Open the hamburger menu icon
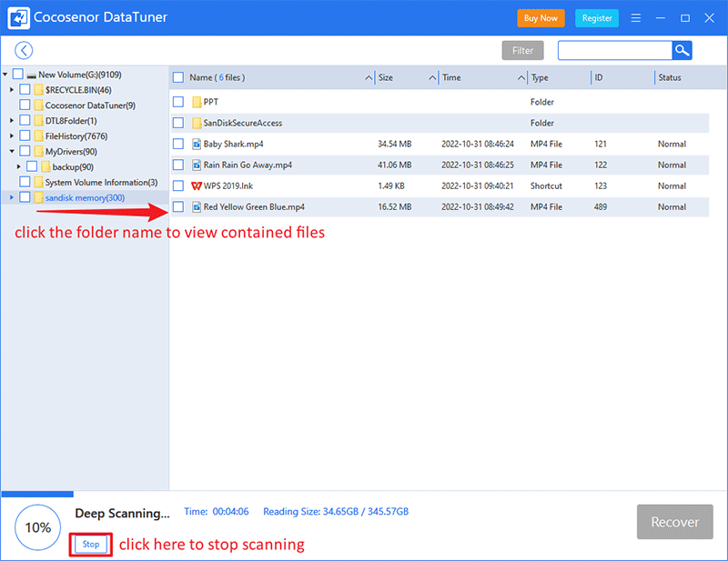 [636, 17]
